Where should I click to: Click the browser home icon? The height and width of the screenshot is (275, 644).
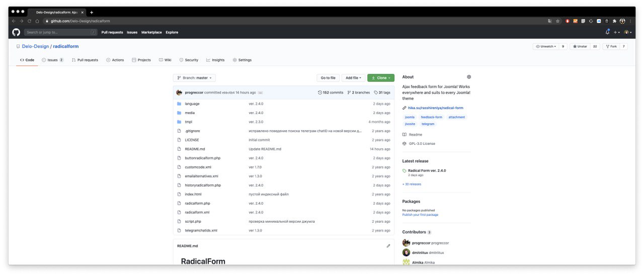click(37, 21)
